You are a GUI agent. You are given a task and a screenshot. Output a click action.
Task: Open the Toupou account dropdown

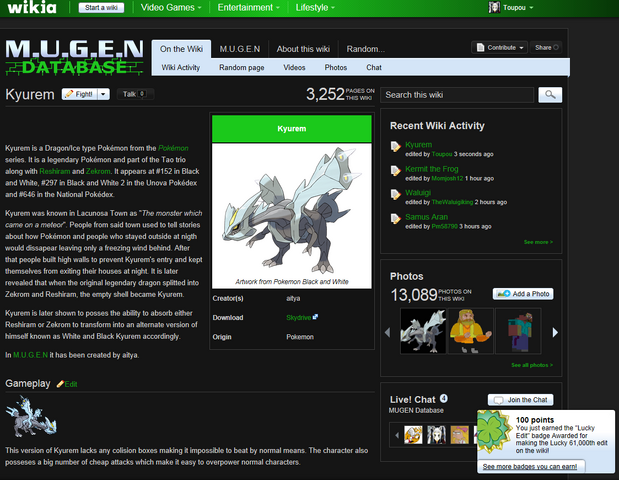click(531, 8)
